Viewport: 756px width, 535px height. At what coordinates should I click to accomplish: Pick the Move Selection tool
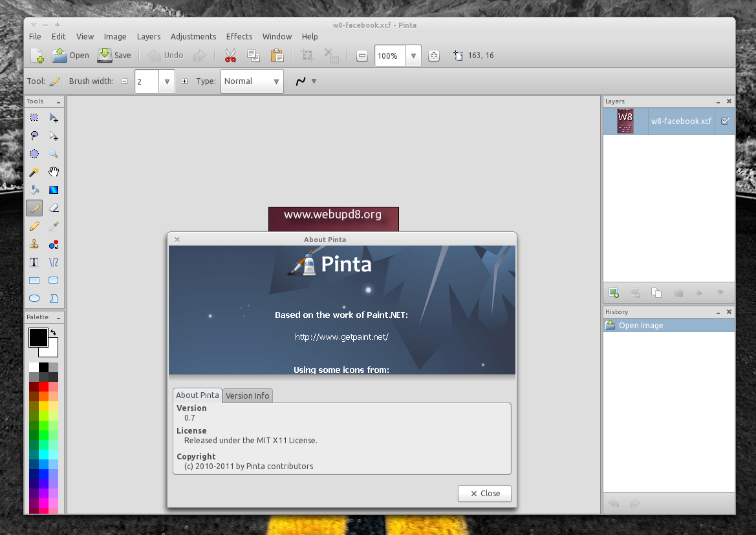tap(54, 136)
